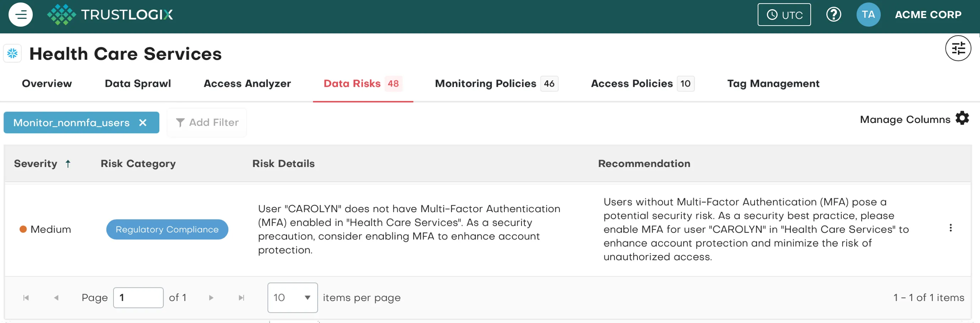This screenshot has height=323, width=980.
Task: Open the hamburger navigation menu
Action: point(21,15)
